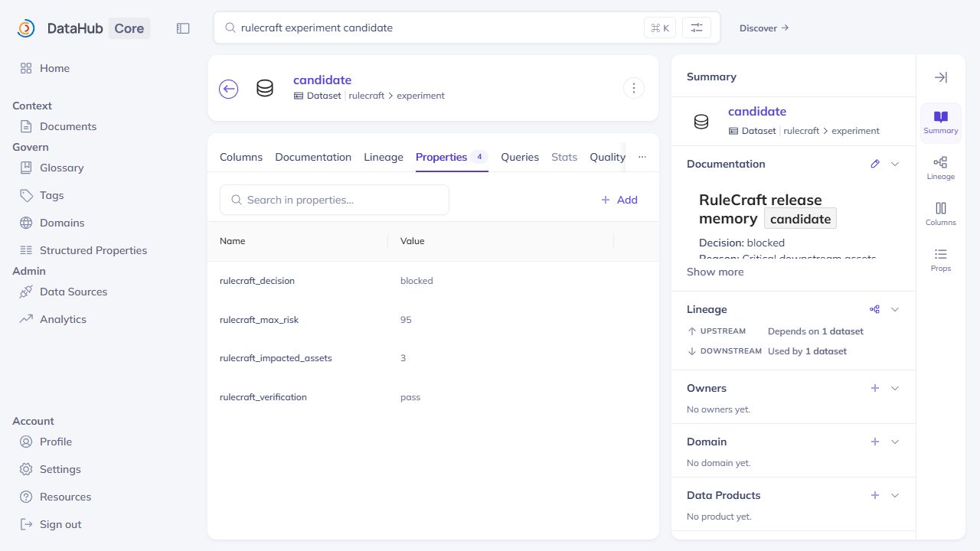Select the Properties tab
Screen dimensions: 980x551
(452, 157)
